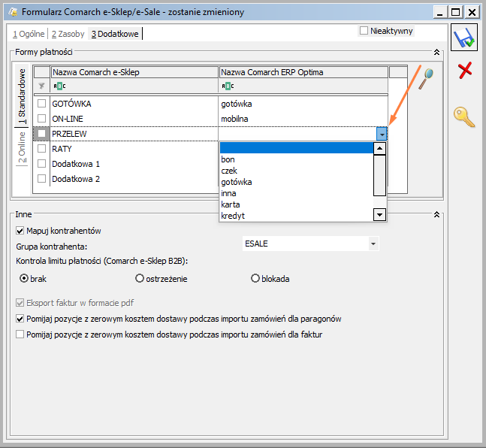
Task: Select the 3 Dodatkowe tab
Action: pos(115,34)
